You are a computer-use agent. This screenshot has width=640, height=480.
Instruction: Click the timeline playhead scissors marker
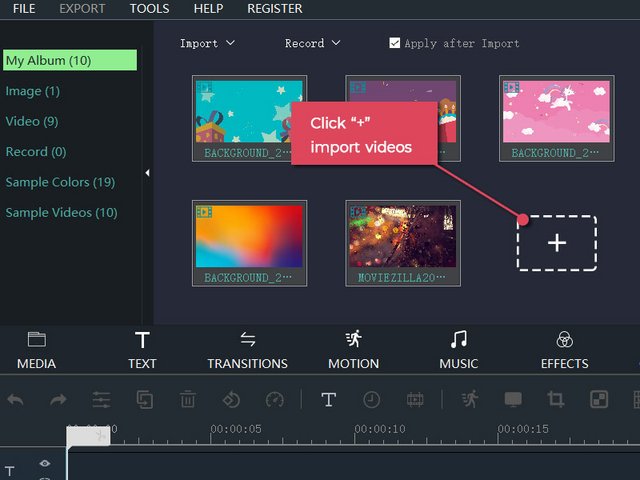pyautogui.click(x=88, y=436)
